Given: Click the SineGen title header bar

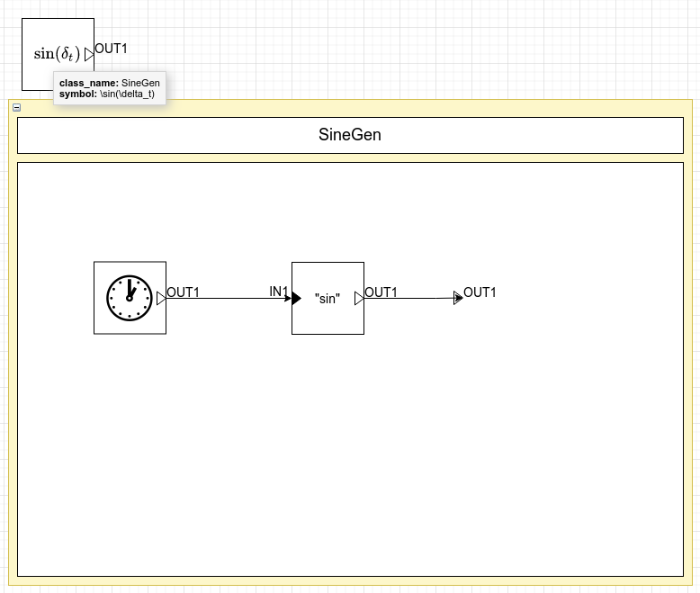Looking at the screenshot, I should coord(350,136).
